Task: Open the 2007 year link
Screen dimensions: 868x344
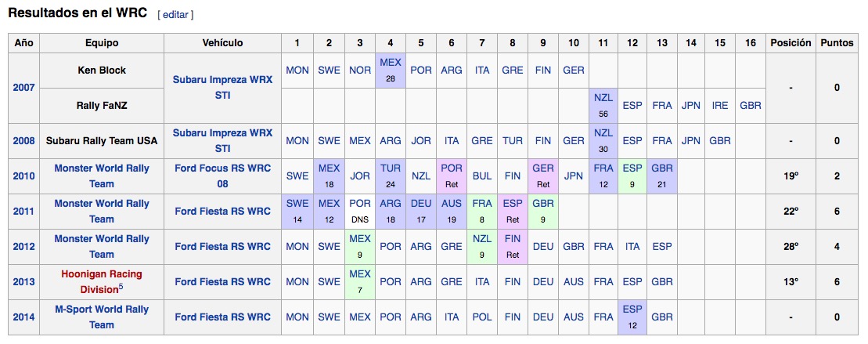Action: pyautogui.click(x=23, y=88)
